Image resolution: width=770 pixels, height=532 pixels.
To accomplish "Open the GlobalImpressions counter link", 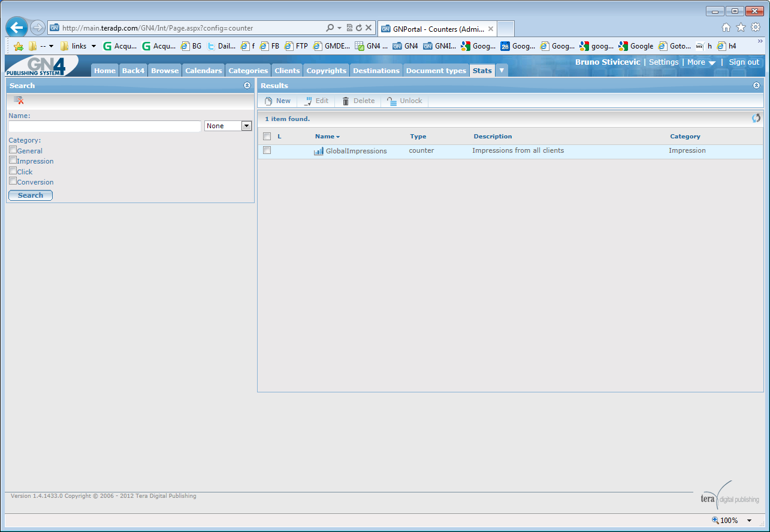I will click(357, 151).
